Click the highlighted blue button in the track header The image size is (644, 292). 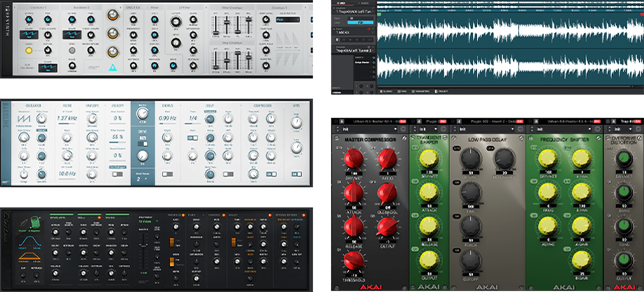click(360, 22)
